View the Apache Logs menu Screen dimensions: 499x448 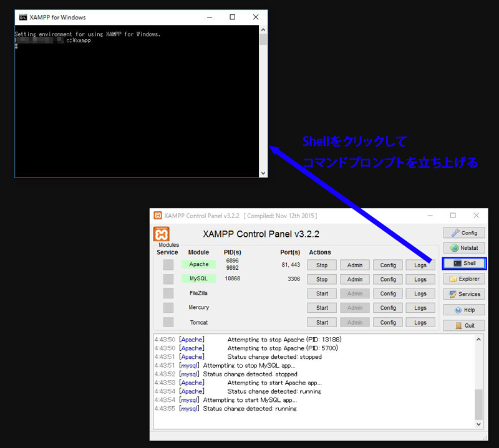pyautogui.click(x=420, y=265)
